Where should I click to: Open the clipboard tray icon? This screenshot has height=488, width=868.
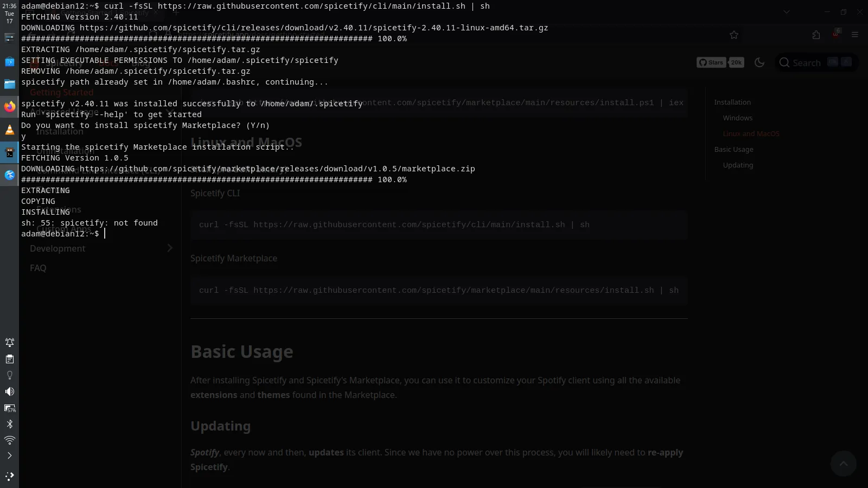pyautogui.click(x=10, y=359)
